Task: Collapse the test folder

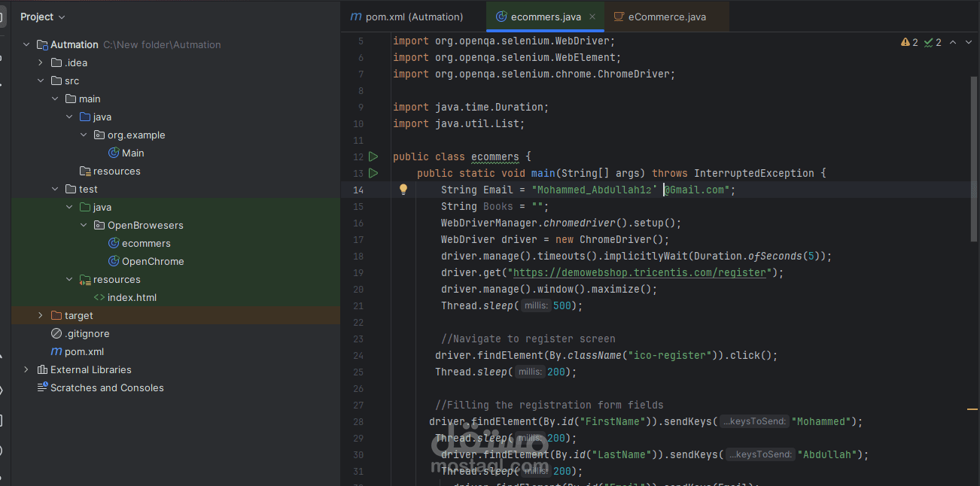Action: 55,189
